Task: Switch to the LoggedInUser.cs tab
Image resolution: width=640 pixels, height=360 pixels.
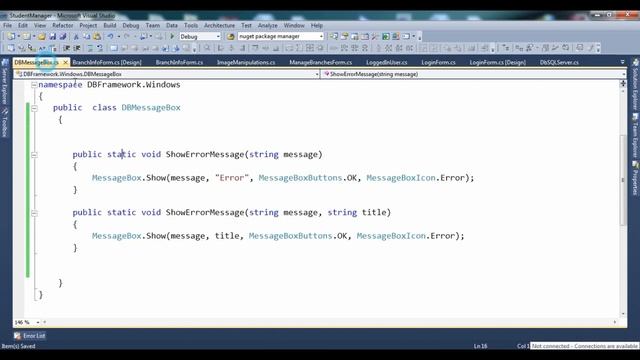Action: click(x=387, y=62)
